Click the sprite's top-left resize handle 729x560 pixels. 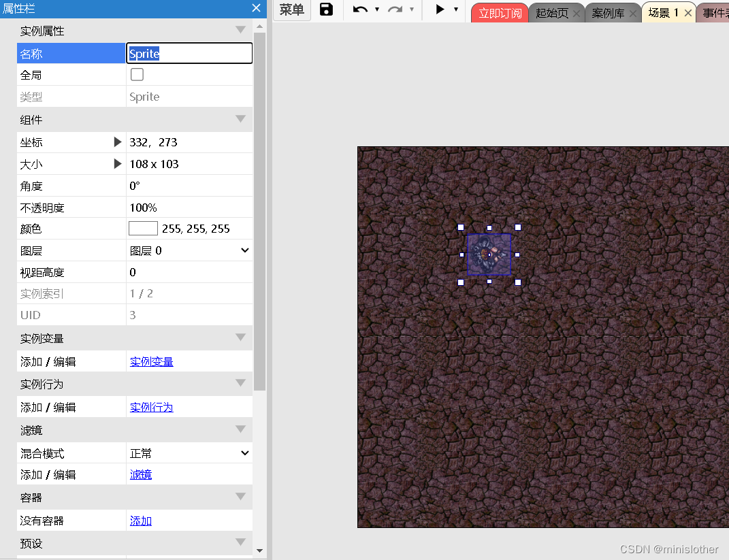point(461,227)
